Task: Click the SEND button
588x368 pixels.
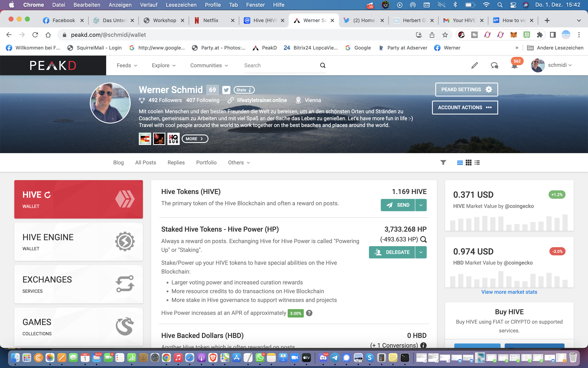Action: (x=398, y=205)
